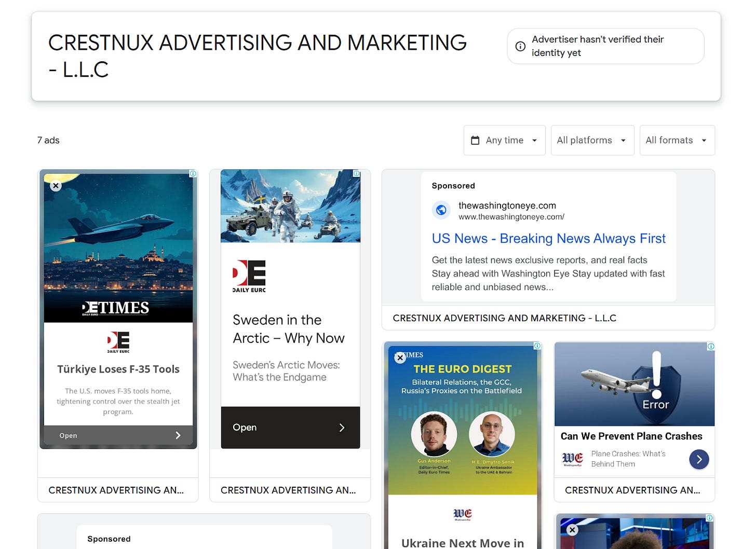The width and height of the screenshot is (756, 549).
Task: Click Daily Euro logo in Sweden ad
Action: coord(249,277)
